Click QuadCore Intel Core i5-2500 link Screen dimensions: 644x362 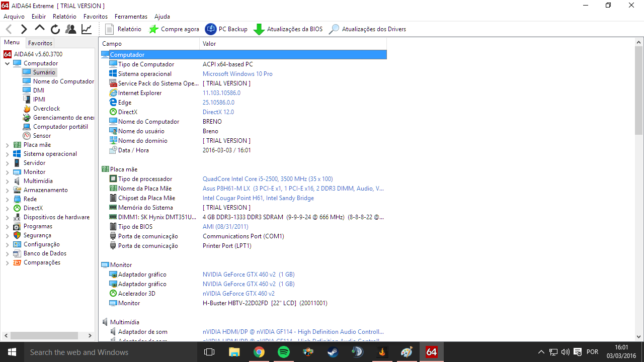[268, 179]
